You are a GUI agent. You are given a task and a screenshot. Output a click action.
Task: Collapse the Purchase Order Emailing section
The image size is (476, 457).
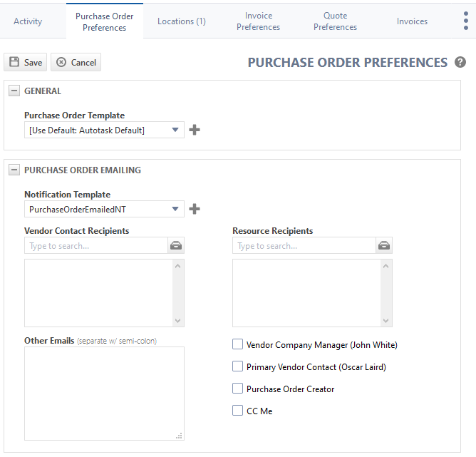pos(14,170)
